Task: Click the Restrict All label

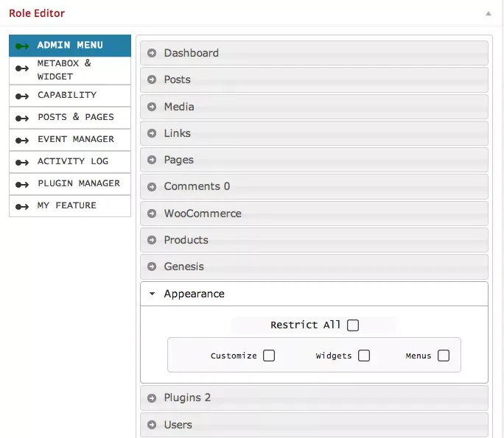Action: (x=305, y=325)
